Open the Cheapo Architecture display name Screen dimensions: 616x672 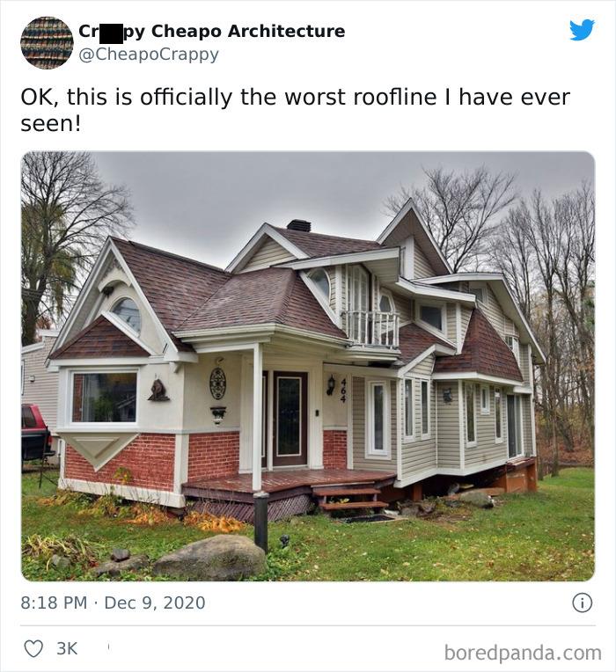click(211, 31)
